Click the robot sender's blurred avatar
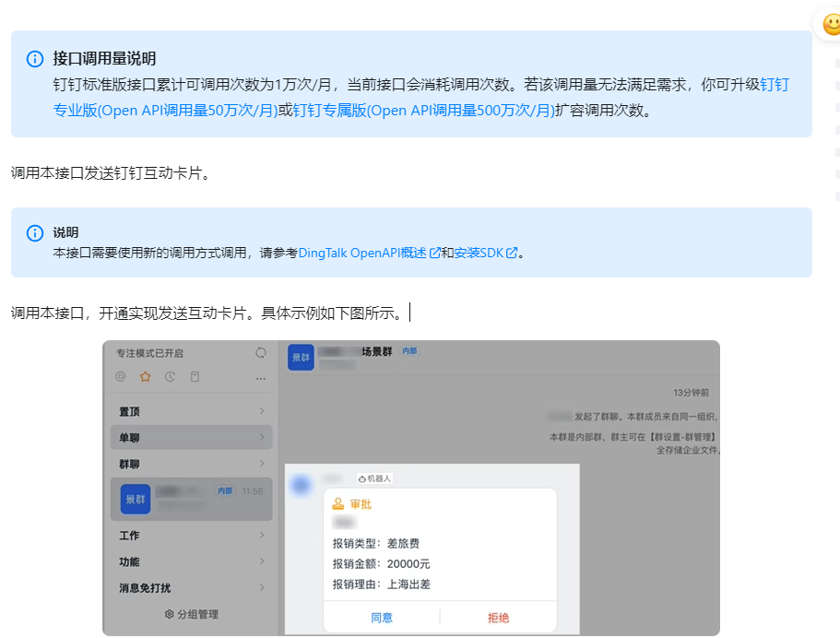The image size is (840, 638). (302, 484)
